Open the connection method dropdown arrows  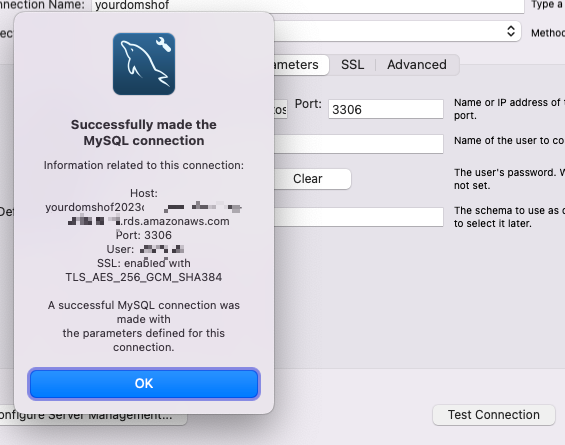pos(511,31)
